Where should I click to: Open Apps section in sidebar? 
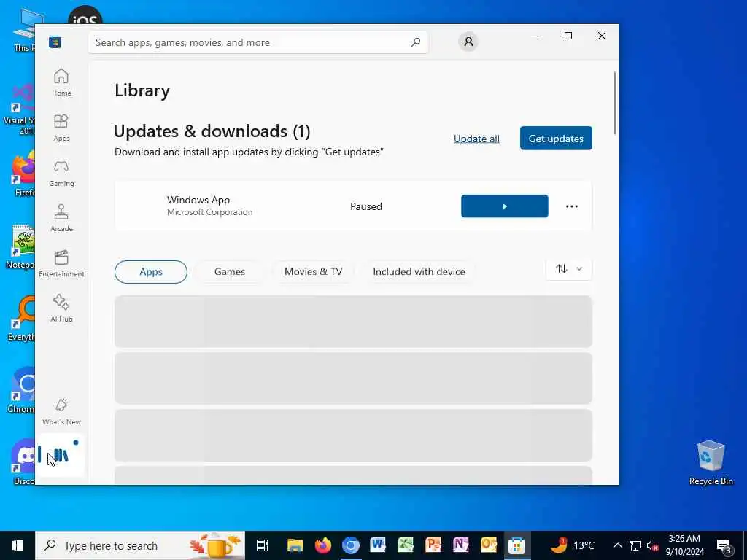pos(61,128)
